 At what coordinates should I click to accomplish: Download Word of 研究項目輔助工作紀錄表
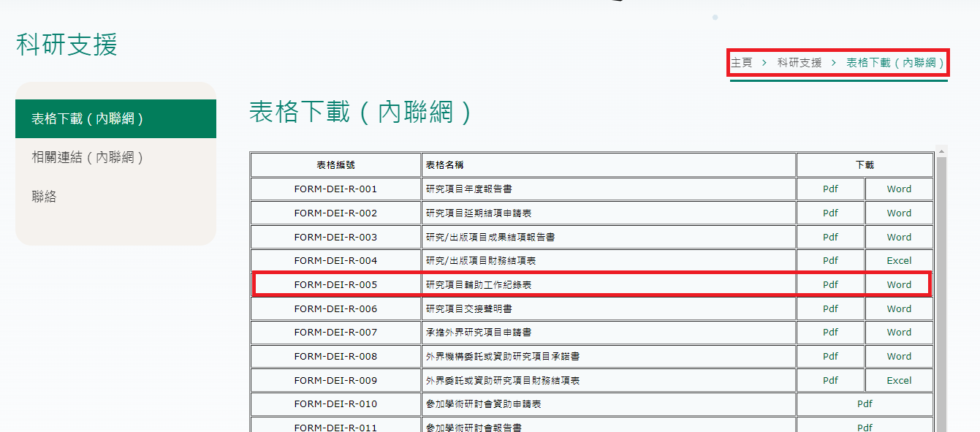coord(899,284)
